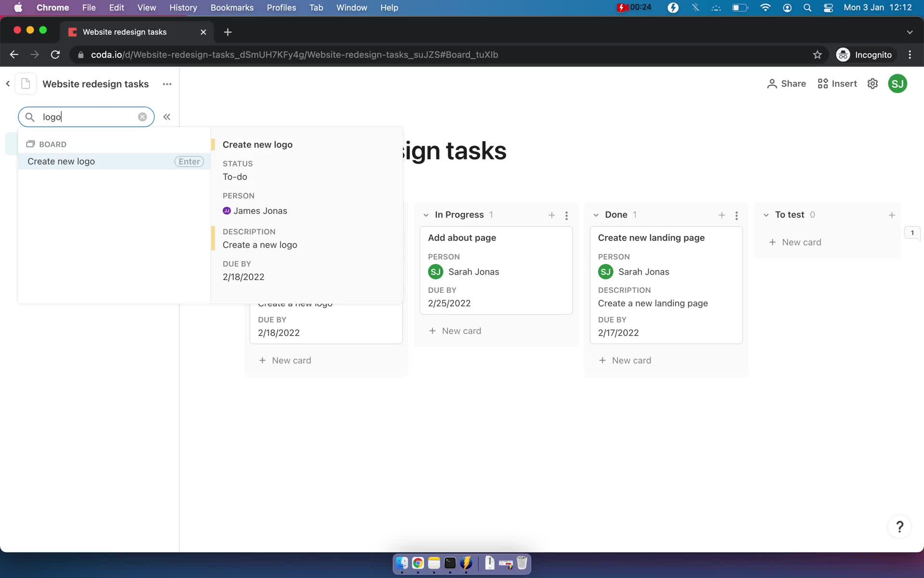Select Create new logo search result
Viewport: 924px width, 578px height.
[x=114, y=161]
